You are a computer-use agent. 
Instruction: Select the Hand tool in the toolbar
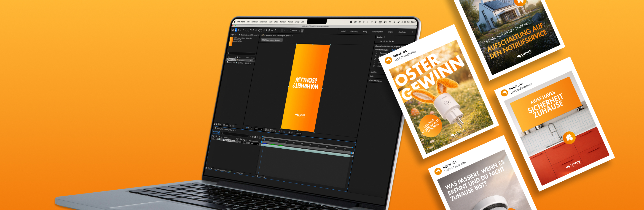coord(238,30)
